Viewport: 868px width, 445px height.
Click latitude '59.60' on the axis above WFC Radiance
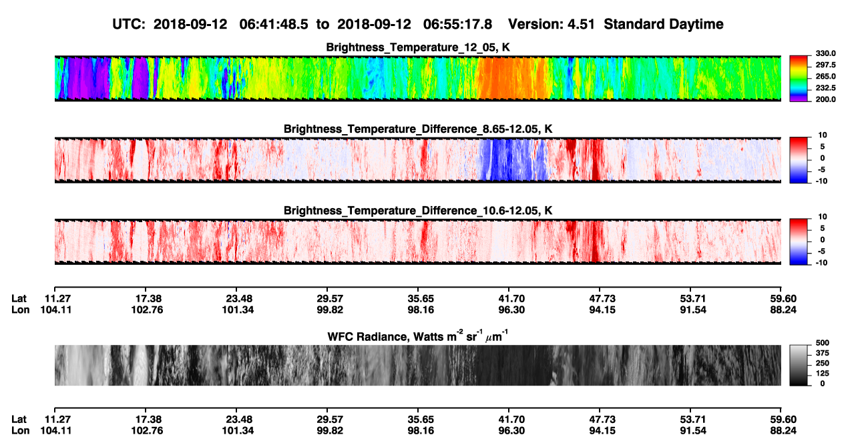pyautogui.click(x=783, y=298)
